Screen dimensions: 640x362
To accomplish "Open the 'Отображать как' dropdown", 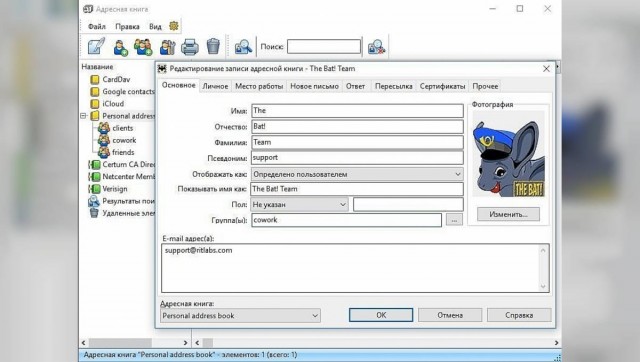I will [357, 174].
